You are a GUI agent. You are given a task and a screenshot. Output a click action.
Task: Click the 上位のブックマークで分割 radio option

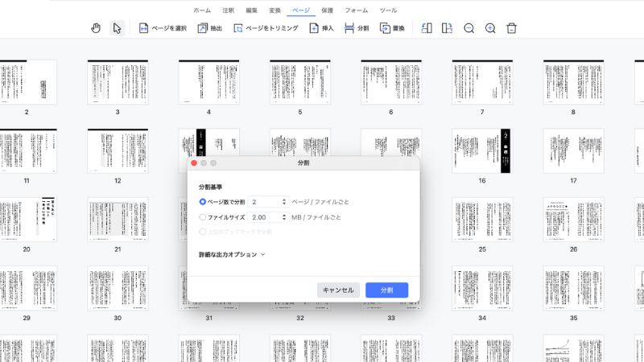(x=203, y=232)
